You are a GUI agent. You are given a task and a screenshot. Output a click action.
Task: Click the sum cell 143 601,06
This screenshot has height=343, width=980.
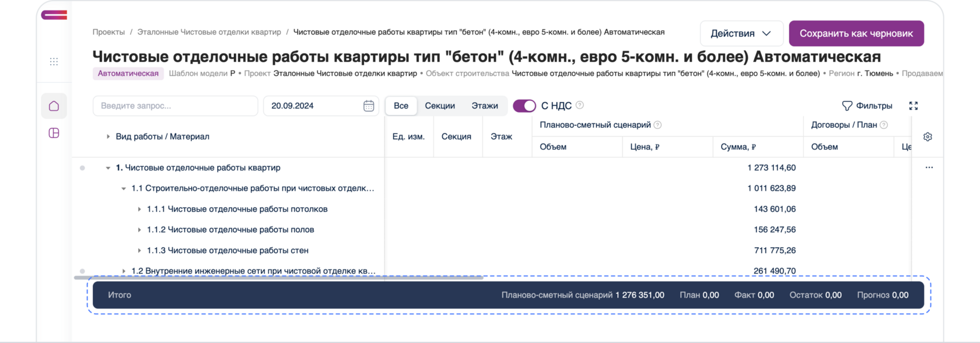pos(775,209)
